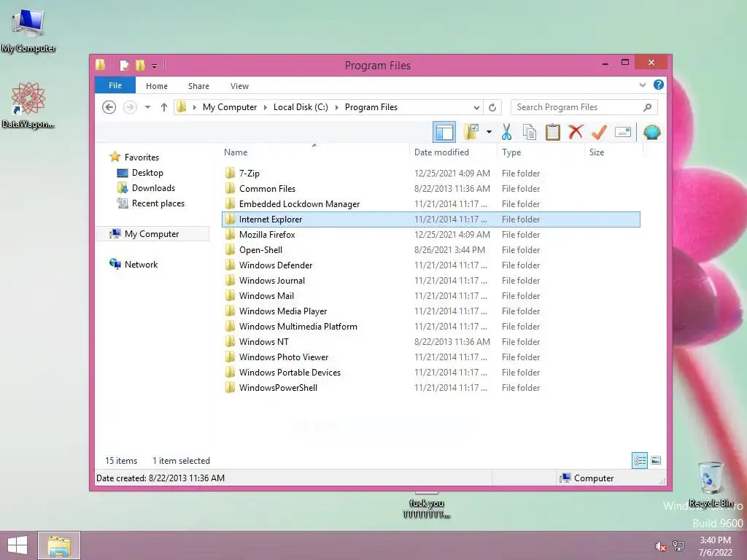The width and height of the screenshot is (747, 560).
Task: Open breadcrumb arrow after My Computer
Action: pyautogui.click(x=266, y=107)
